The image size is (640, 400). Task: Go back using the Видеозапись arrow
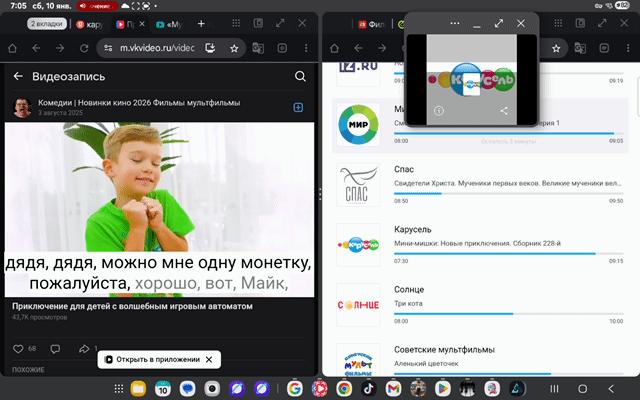coord(18,76)
